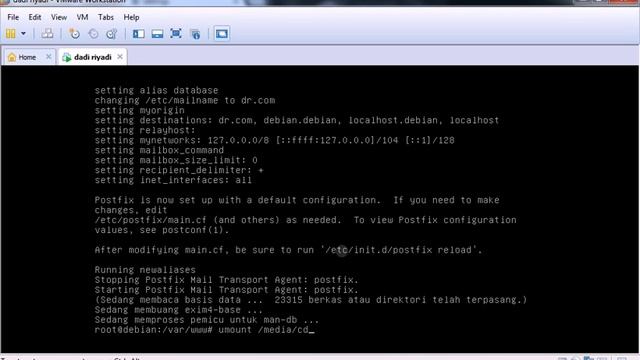
Task: Click the line 'setting mailbox_command'
Action: [159, 150]
